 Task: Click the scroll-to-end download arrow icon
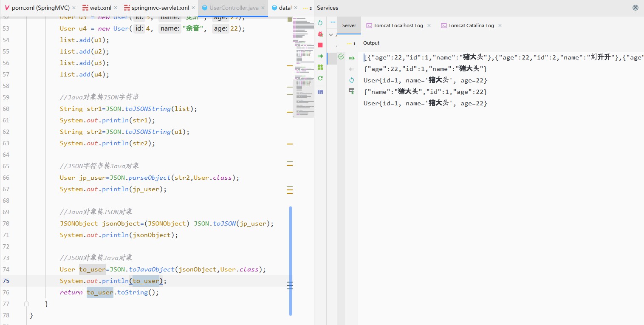coord(352,91)
